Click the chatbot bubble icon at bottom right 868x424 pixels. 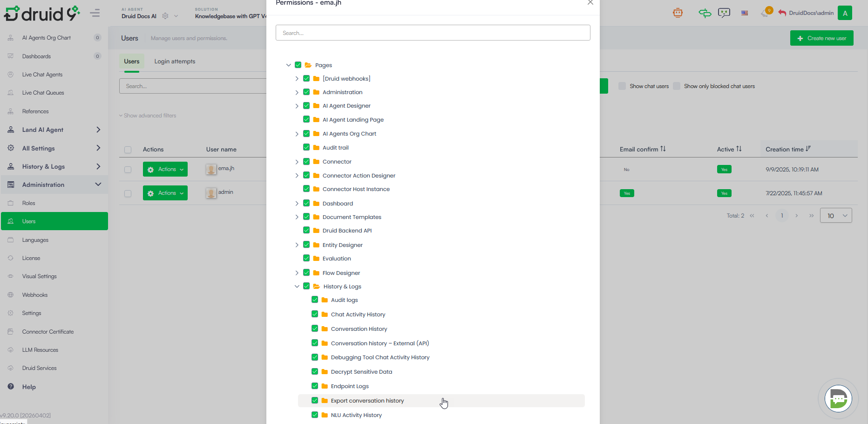[x=838, y=399]
